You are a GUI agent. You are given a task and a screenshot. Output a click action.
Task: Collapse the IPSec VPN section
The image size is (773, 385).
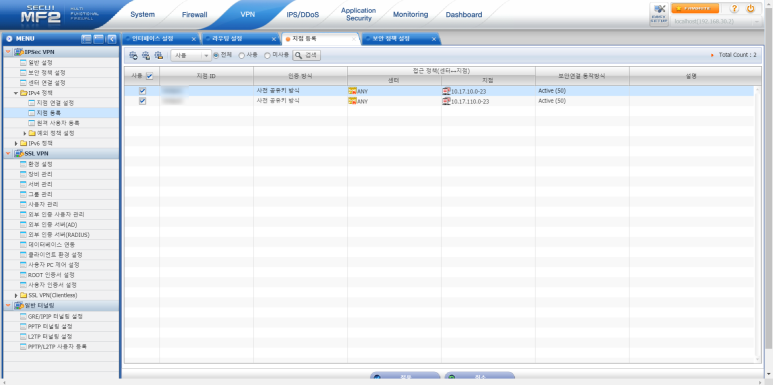coord(8,52)
